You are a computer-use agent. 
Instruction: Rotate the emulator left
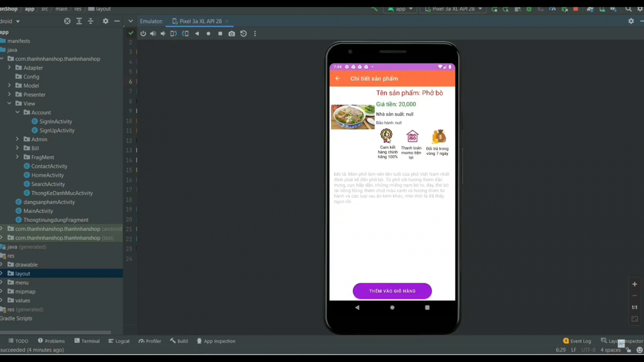coord(173,34)
